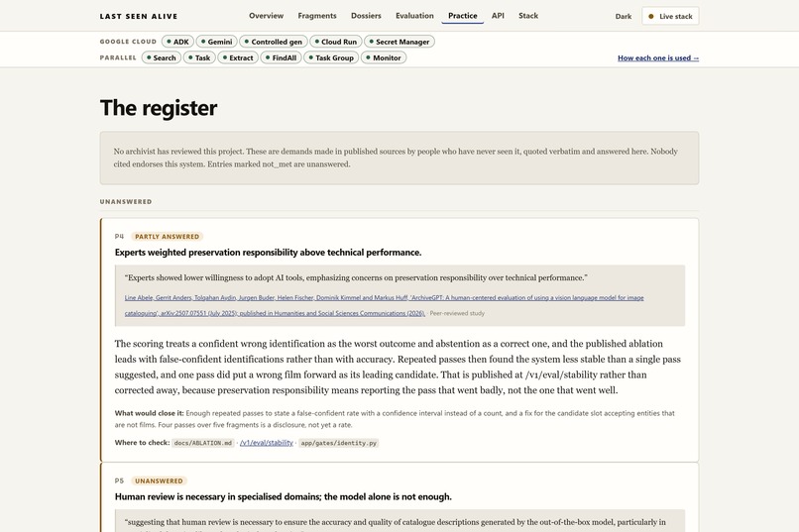
Task: Click the 'What would close it:' label
Action: pyautogui.click(x=150, y=413)
